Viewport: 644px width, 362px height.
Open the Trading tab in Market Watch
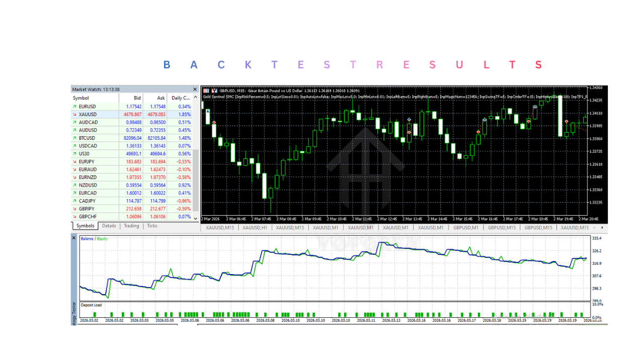pos(131,226)
